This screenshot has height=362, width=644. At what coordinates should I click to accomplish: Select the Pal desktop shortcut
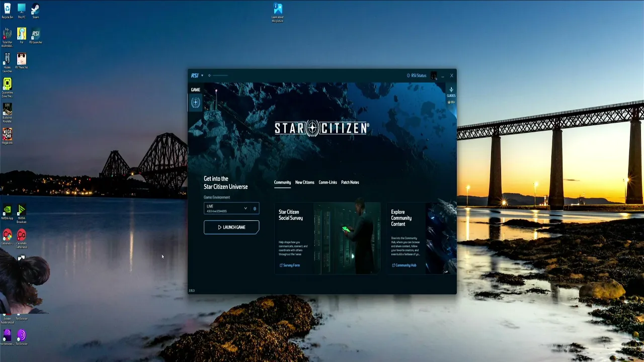point(22,36)
